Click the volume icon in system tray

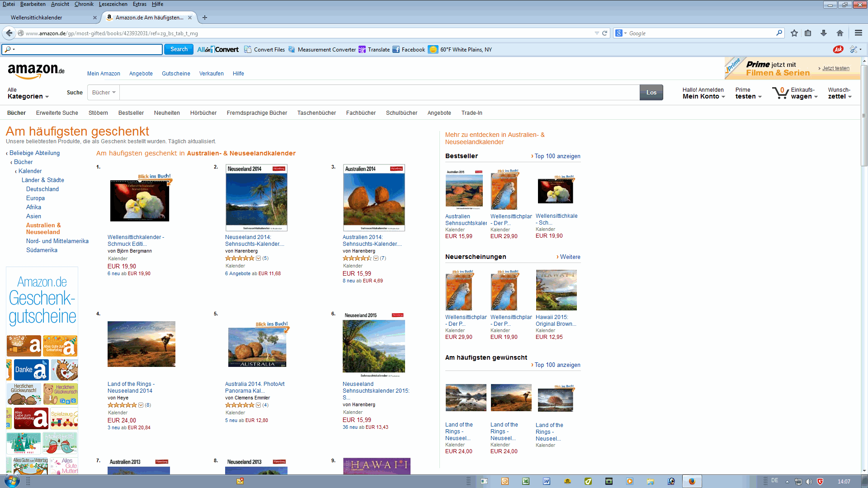809,481
